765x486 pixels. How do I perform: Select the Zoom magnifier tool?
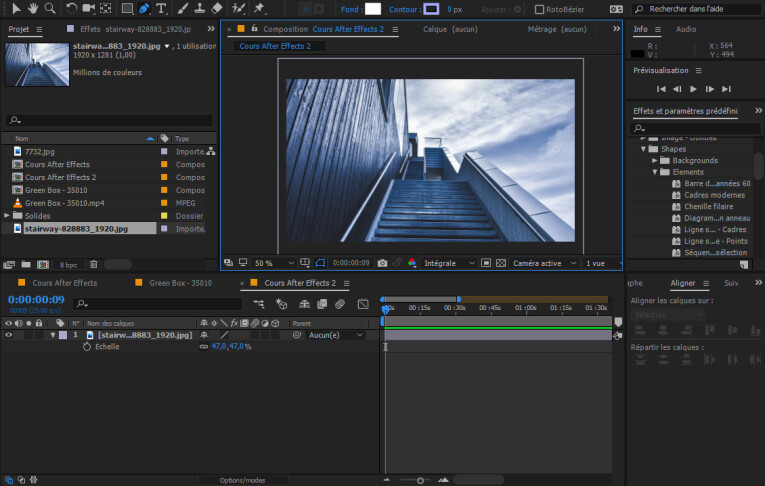tap(50, 8)
